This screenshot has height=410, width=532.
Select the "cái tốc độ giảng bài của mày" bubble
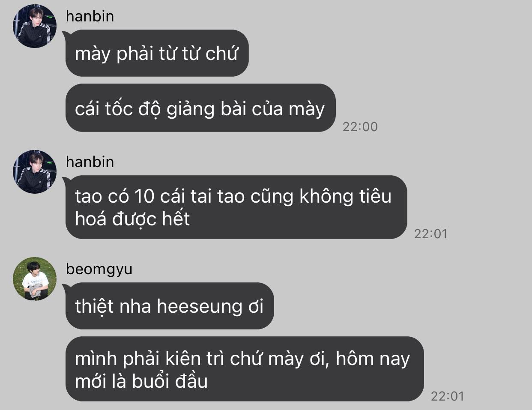[200, 108]
